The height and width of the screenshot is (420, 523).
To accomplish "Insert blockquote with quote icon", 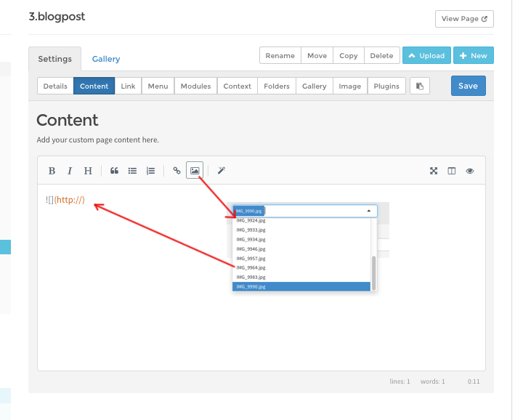I will [115, 171].
